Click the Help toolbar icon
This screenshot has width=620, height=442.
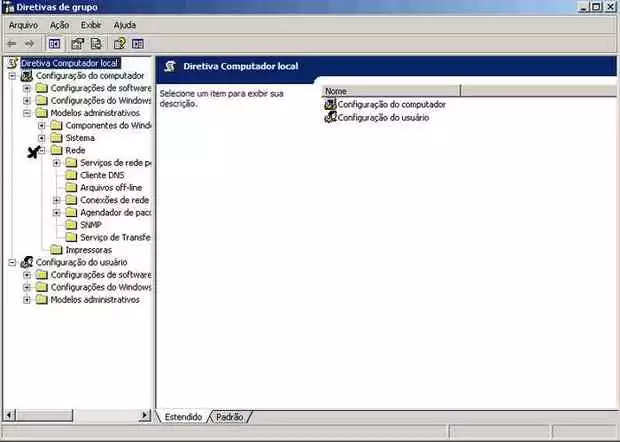click(119, 44)
